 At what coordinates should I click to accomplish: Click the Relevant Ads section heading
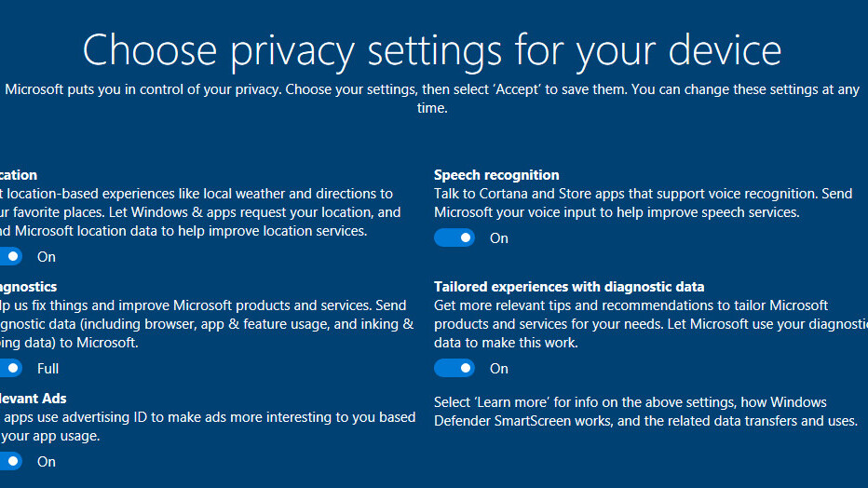(x=34, y=399)
